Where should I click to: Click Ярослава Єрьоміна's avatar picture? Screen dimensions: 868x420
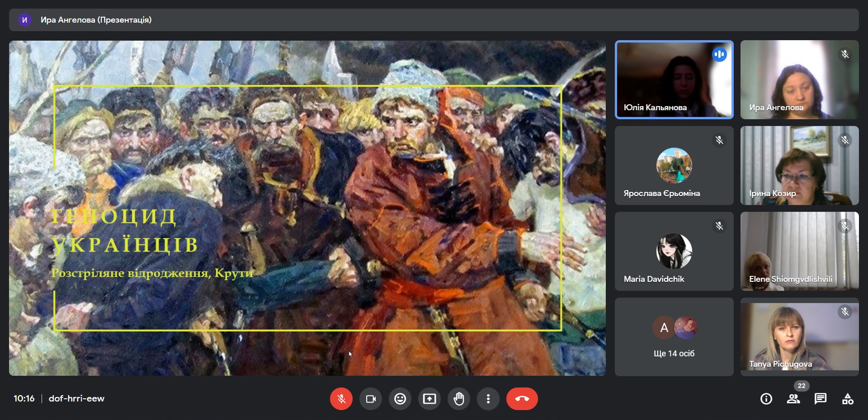click(x=674, y=165)
